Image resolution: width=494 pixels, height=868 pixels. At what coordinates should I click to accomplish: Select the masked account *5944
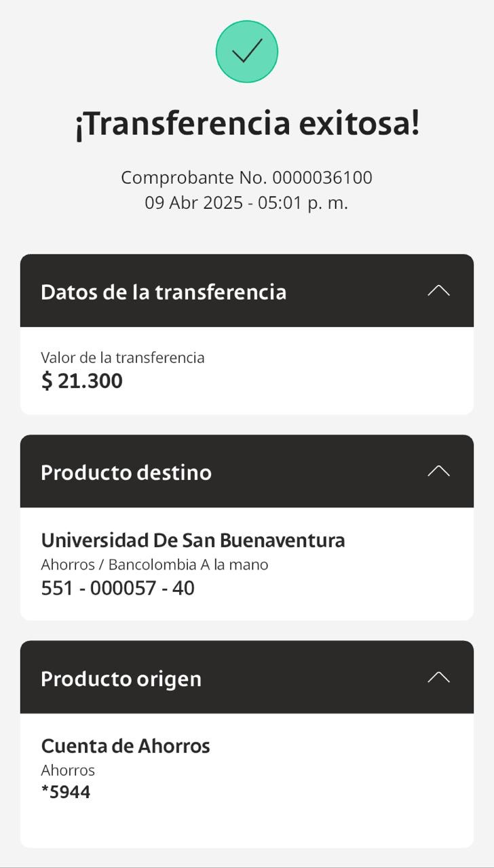[66, 792]
